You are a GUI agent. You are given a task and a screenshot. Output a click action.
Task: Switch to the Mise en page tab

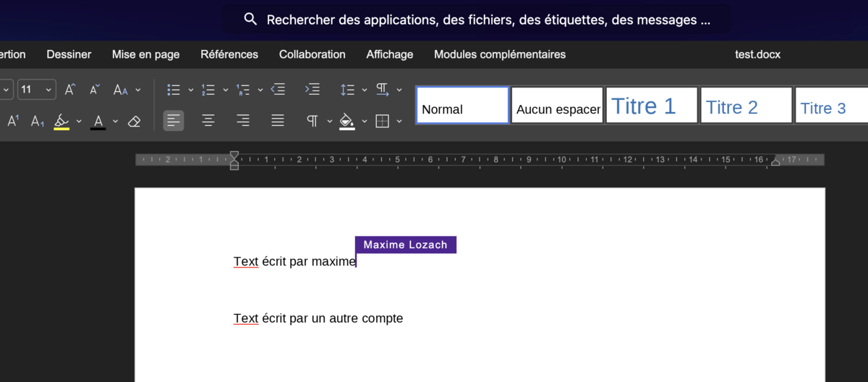point(145,54)
